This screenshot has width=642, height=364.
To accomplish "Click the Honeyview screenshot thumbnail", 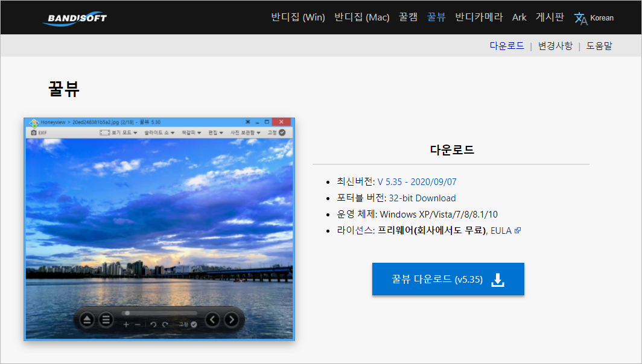I will pos(159,229).
